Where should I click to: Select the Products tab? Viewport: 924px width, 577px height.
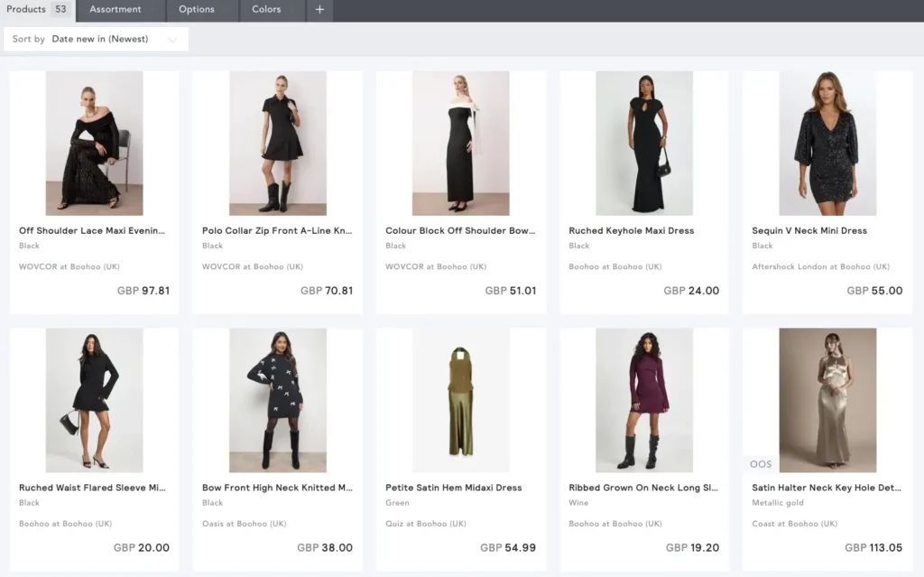tap(25, 10)
